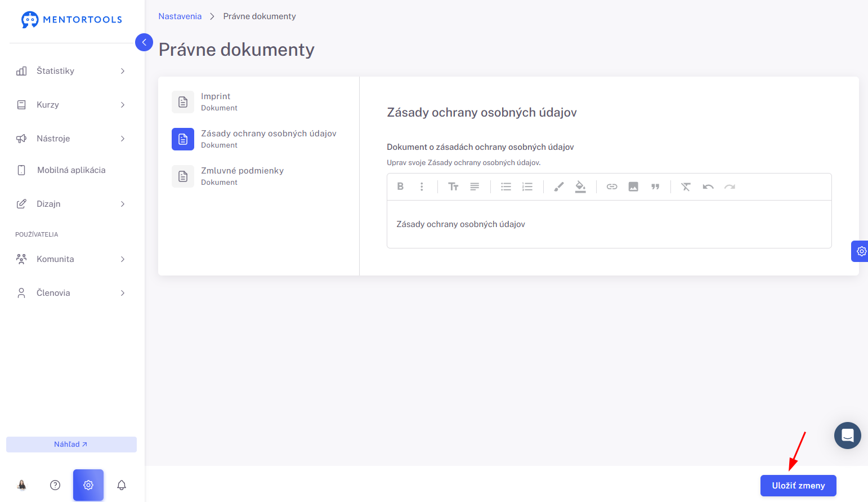Select the Imprint document
The height and width of the screenshot is (502, 868).
[258, 102]
